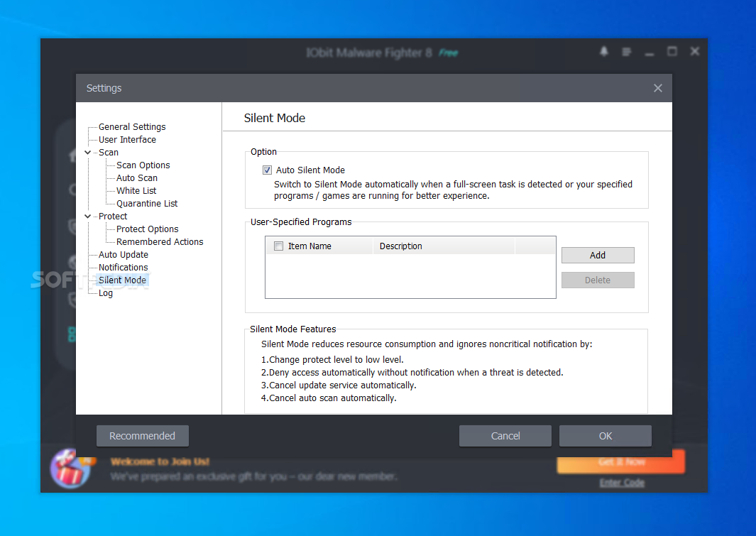Close the IObit Malware Fighter main window
The width and height of the screenshot is (756, 536).
(695, 51)
